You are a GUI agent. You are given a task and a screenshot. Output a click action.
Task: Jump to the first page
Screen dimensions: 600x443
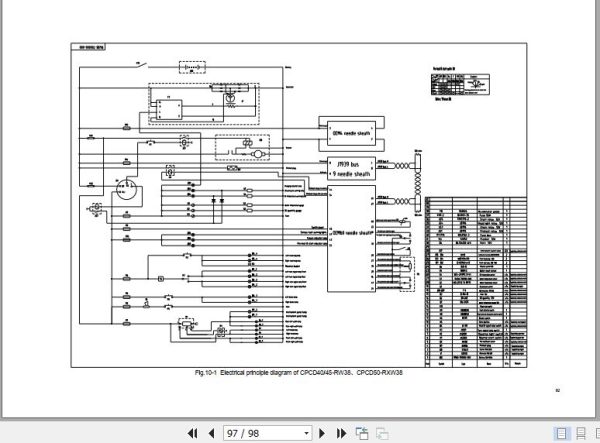pos(192,433)
